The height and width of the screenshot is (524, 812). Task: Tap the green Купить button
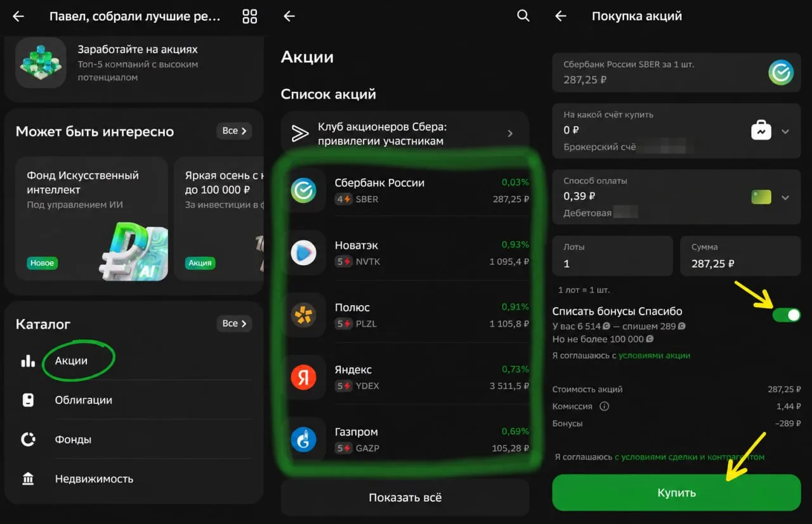pos(676,492)
